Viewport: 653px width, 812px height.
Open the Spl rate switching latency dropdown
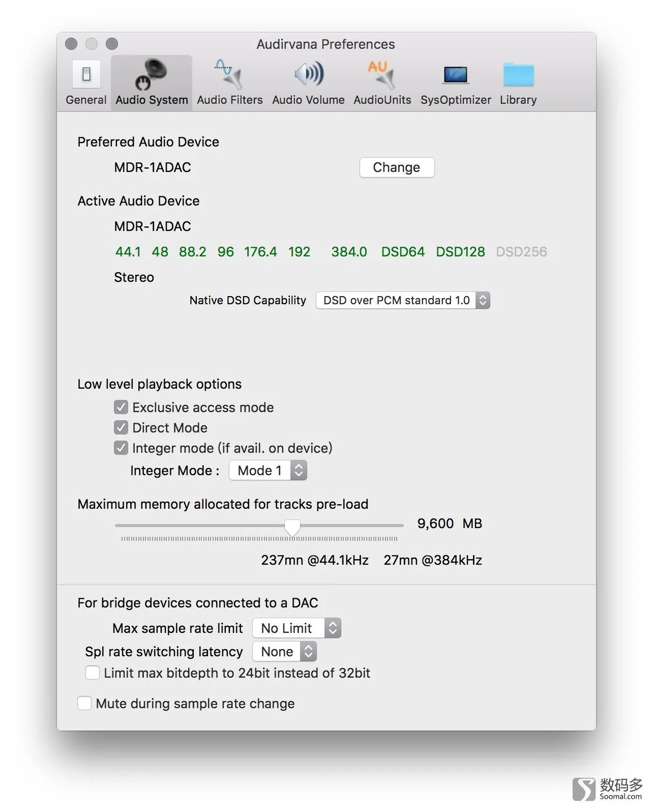[x=284, y=651]
